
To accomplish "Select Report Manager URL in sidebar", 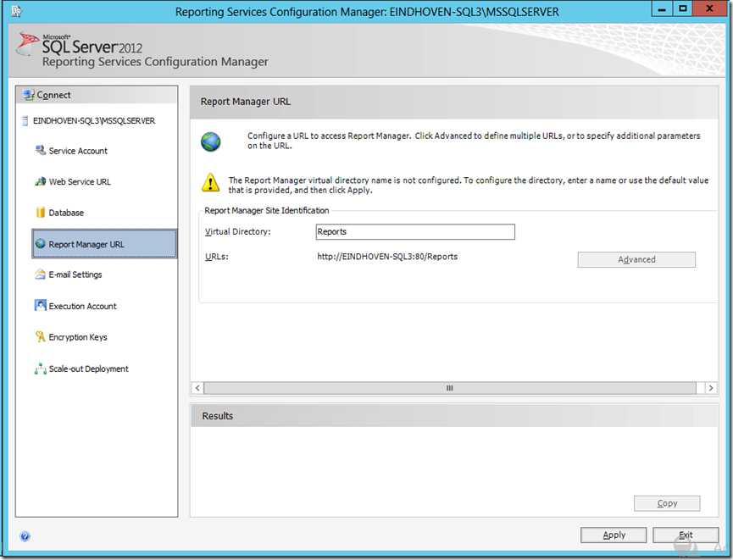I will [104, 243].
